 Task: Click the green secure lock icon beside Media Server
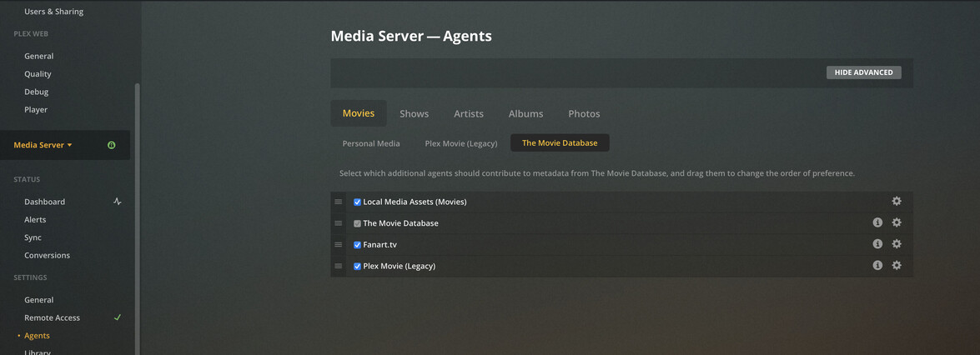[x=111, y=145]
